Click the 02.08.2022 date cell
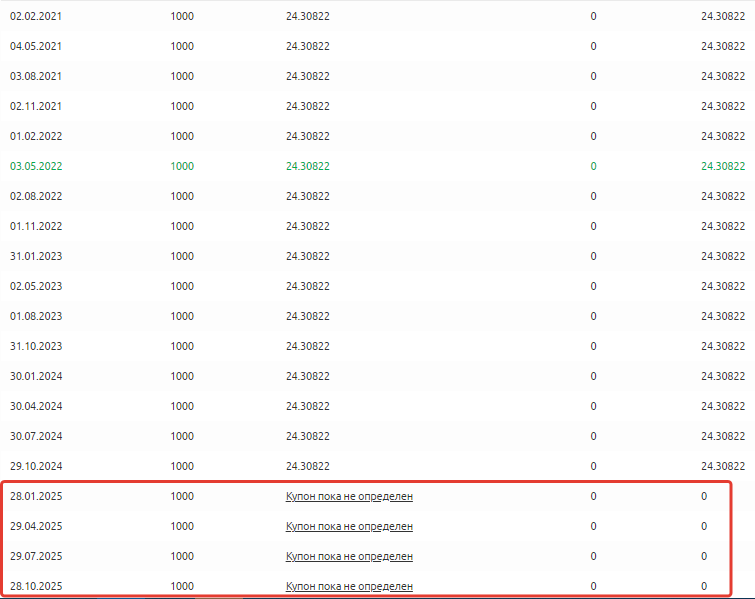The image size is (755, 599). [x=36, y=196]
